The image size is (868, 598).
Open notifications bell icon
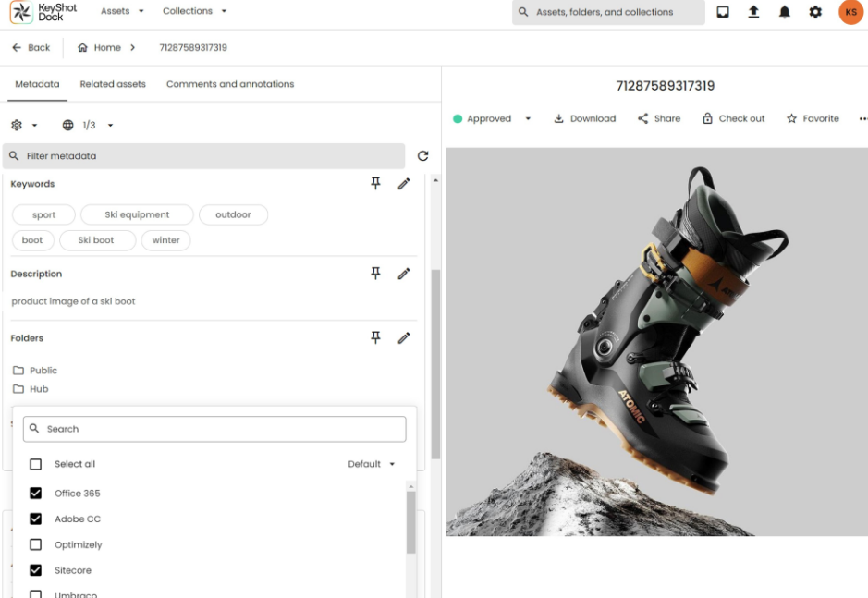point(785,12)
